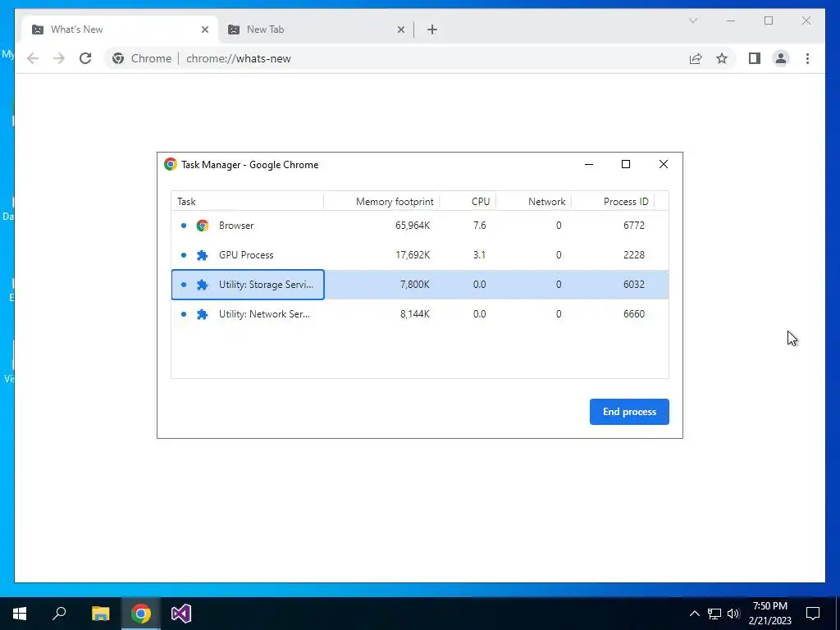Click memory value 65,964K
Viewport: 840px width, 630px height.
[x=413, y=226]
